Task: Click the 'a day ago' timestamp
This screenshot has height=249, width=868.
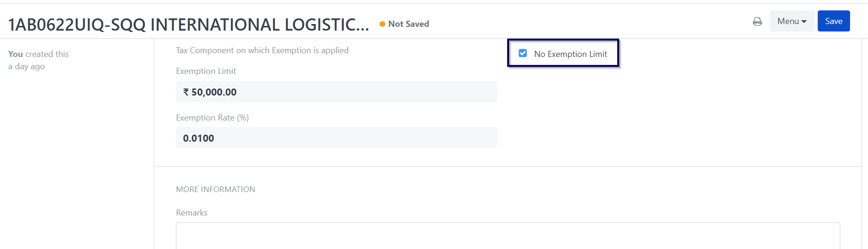Action: 26,66
